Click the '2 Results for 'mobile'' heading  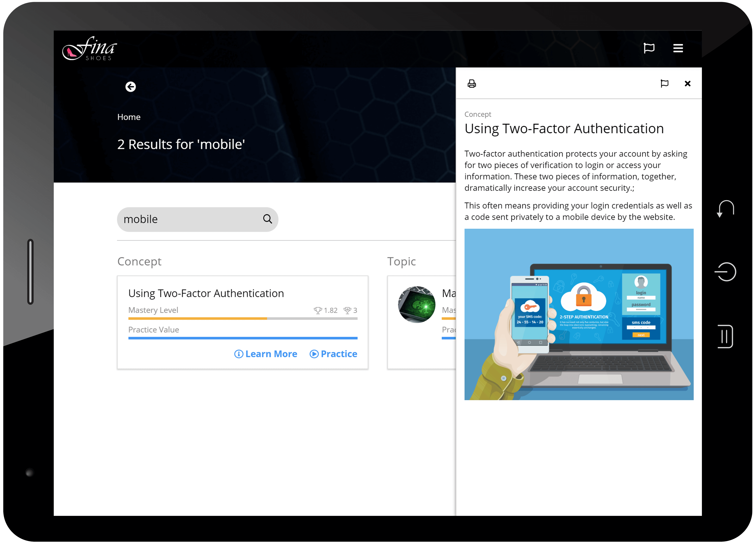point(181,145)
